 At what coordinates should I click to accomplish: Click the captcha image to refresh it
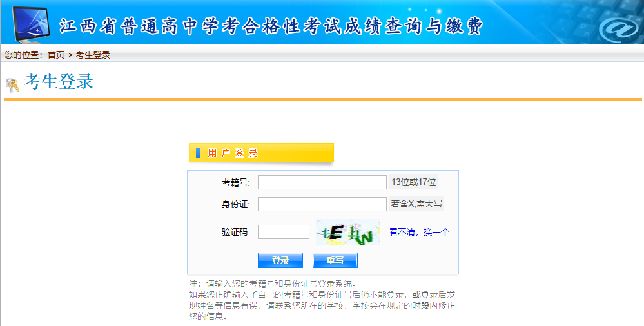[x=348, y=232]
